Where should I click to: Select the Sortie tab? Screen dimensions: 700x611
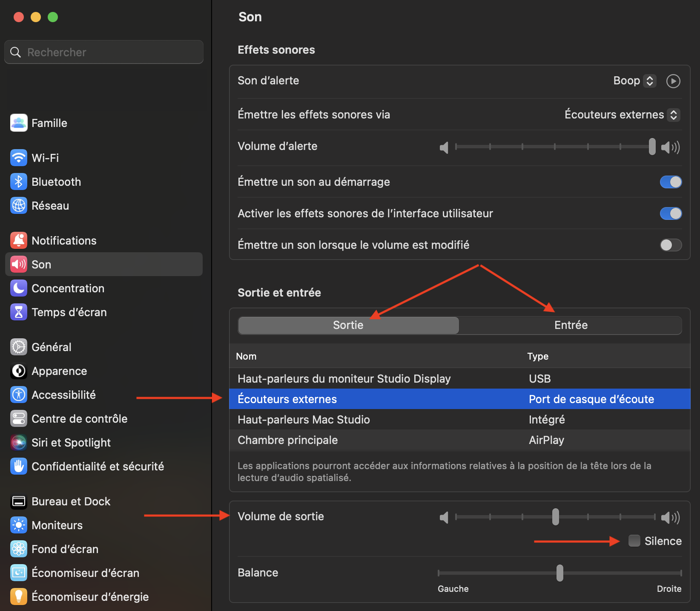tap(348, 326)
